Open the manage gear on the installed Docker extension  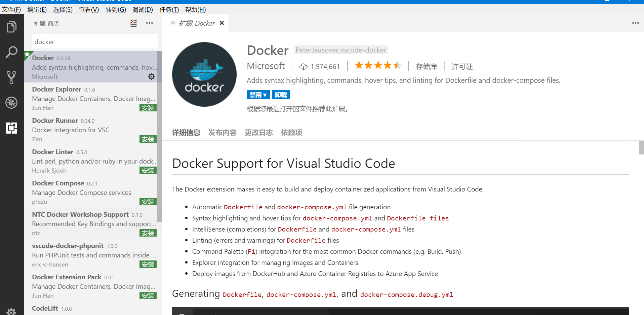click(x=152, y=76)
